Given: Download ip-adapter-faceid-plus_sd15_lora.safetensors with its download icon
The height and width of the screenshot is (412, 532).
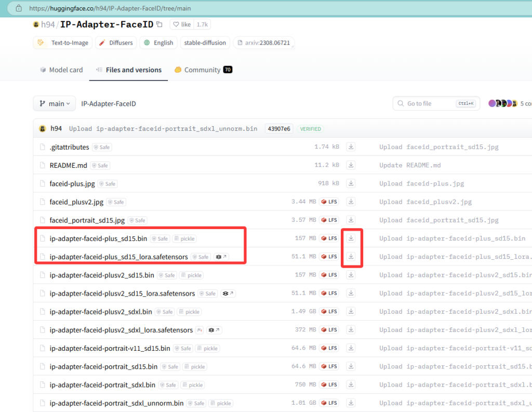Looking at the screenshot, I should [x=351, y=257].
